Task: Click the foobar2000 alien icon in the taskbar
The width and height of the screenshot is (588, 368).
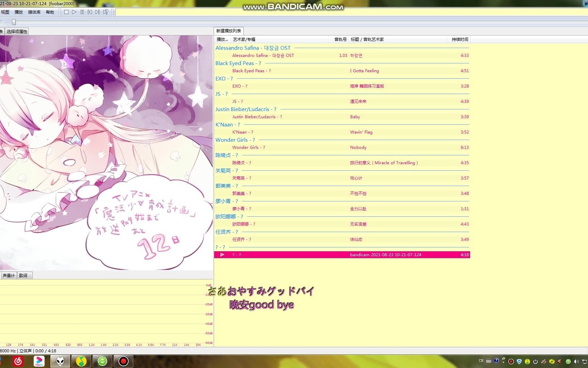Action: (x=60, y=361)
